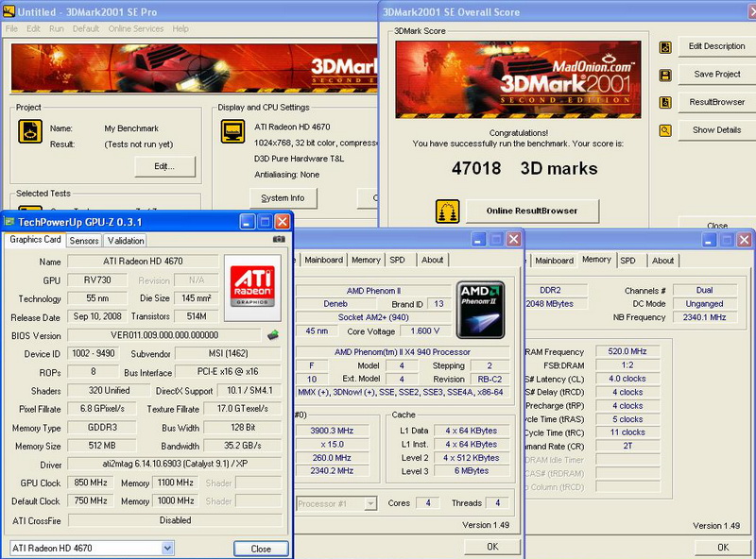
Task: Open the About tab in the right CPU-Z window
Action: [663, 261]
